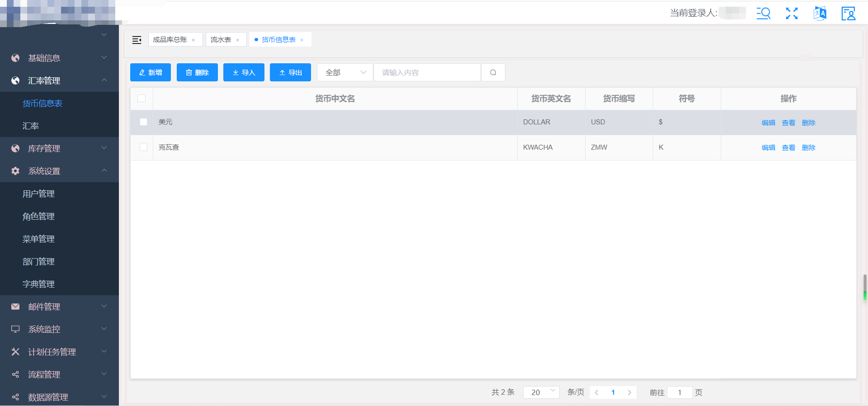Click the globe icon beside 库存管理
Screen dimensions: 868x406
15,148
